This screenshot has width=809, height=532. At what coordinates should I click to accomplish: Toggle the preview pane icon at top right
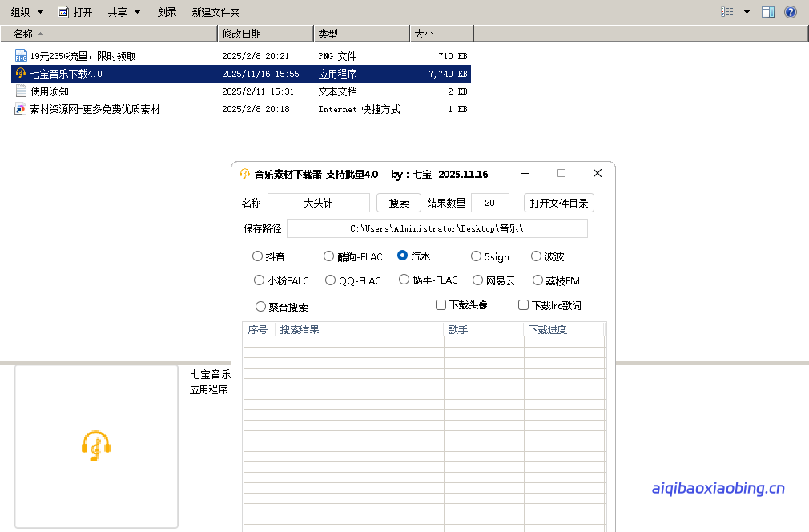coord(770,11)
